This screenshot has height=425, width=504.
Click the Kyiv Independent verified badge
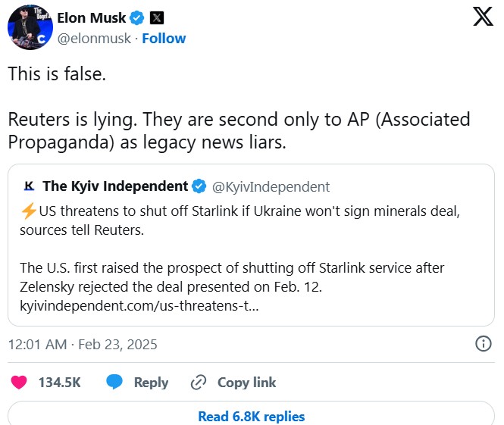coord(199,186)
